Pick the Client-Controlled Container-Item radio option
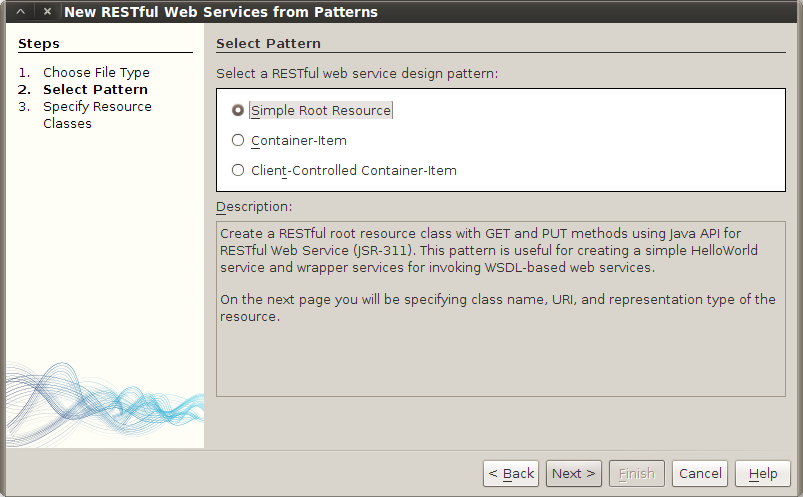The image size is (803, 497). coord(238,171)
